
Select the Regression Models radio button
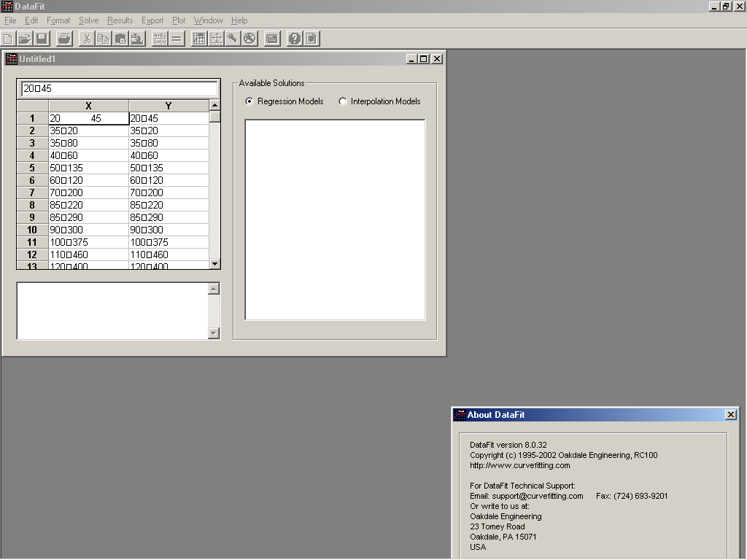pos(249,101)
